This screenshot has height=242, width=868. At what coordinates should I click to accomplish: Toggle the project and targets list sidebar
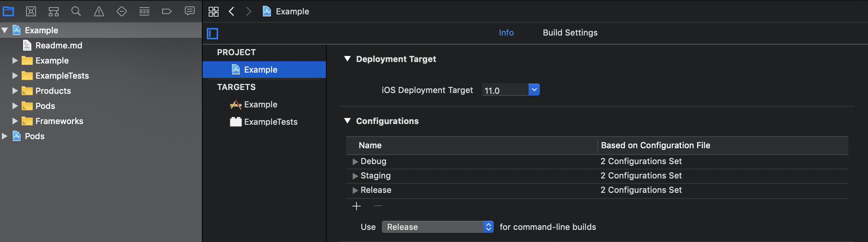pos(212,34)
